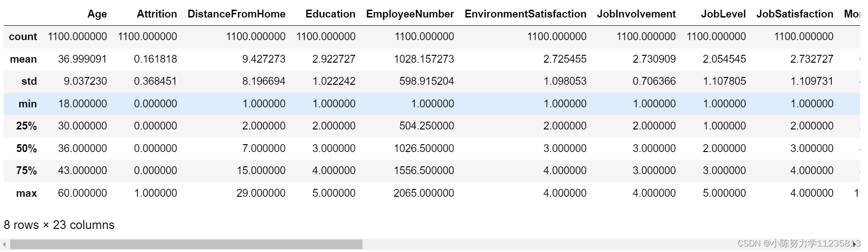Select the JobLevel column header

coord(723,14)
